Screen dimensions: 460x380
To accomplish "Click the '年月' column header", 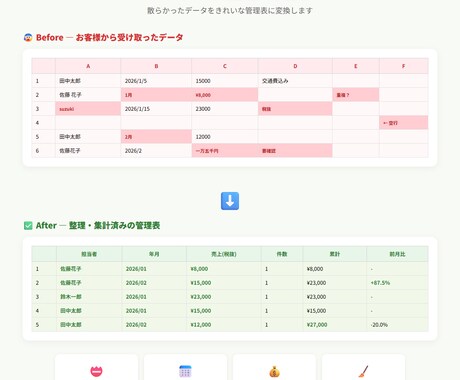I will 154,254.
